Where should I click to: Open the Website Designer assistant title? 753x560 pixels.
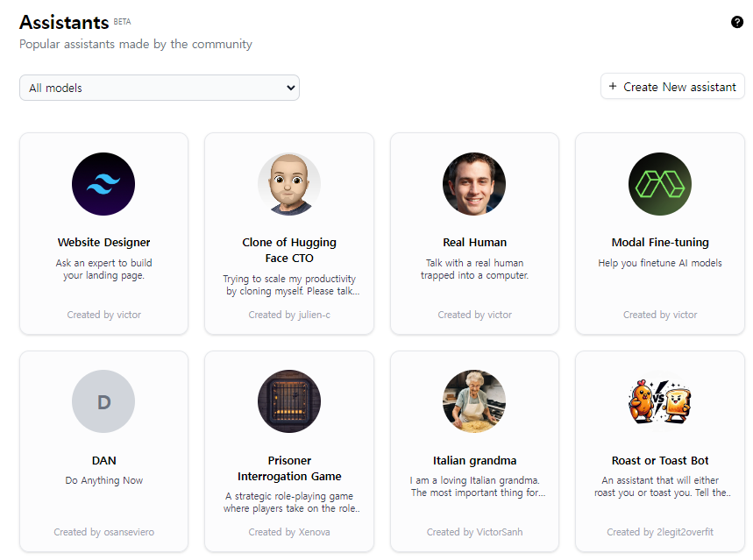coord(103,243)
